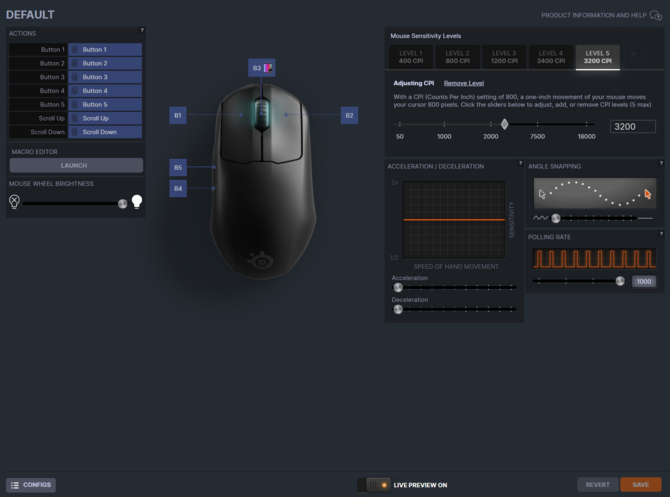Launch the Macro Editor

pos(76,165)
